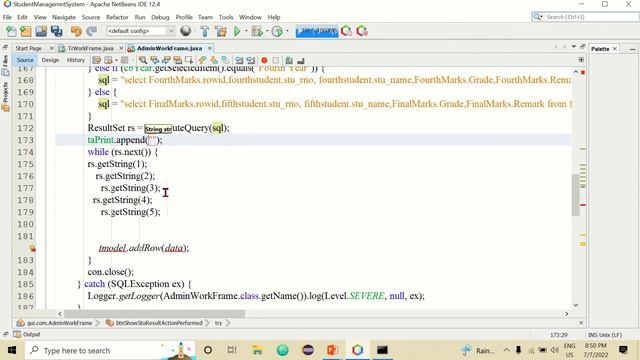Viewport: 640px width, 360px height.
Task: Open File Explorer from the taskbar
Action: pos(257,350)
